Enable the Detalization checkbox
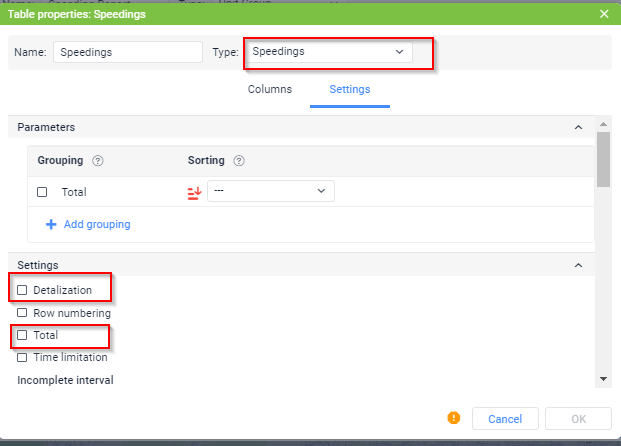 pos(23,290)
